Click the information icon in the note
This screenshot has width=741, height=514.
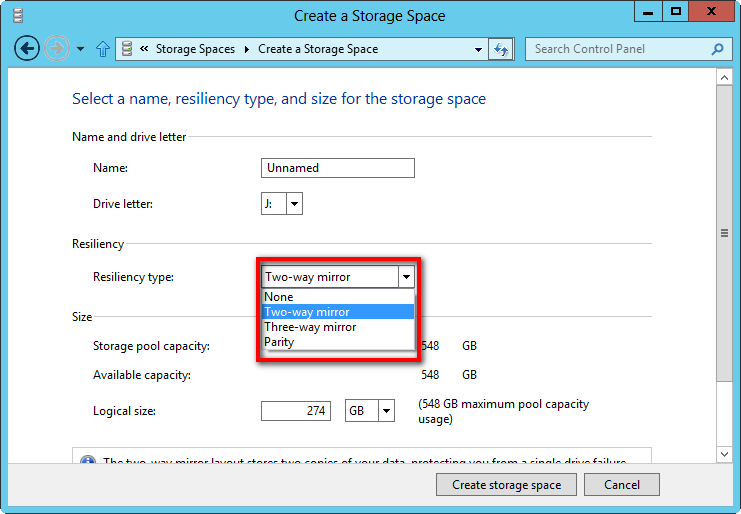click(x=88, y=461)
